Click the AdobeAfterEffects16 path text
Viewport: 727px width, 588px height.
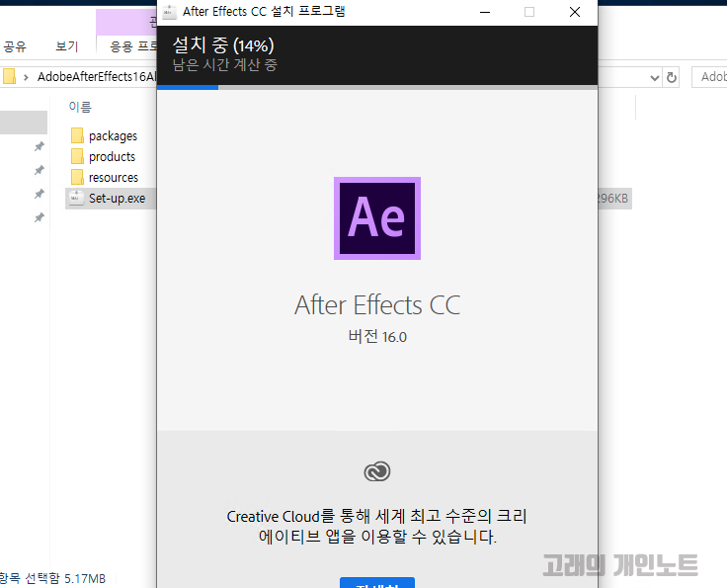click(97, 77)
